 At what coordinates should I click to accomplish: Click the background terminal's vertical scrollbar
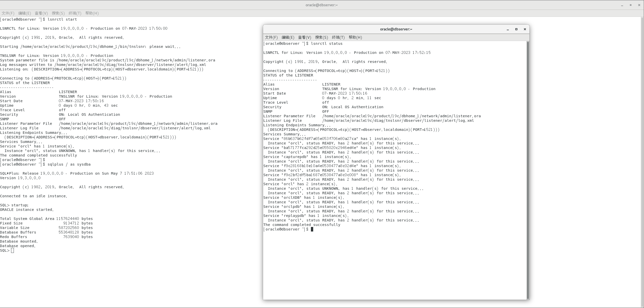pos(642,162)
